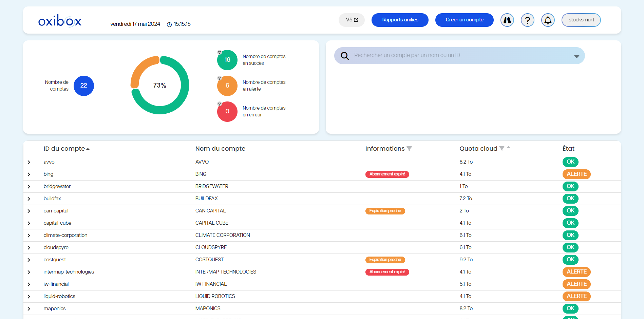Click the search magnifier icon
The width and height of the screenshot is (644, 319).
pos(345,56)
